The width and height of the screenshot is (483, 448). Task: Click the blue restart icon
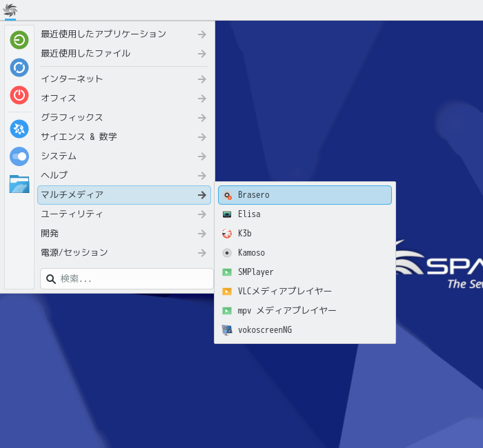[x=19, y=68]
